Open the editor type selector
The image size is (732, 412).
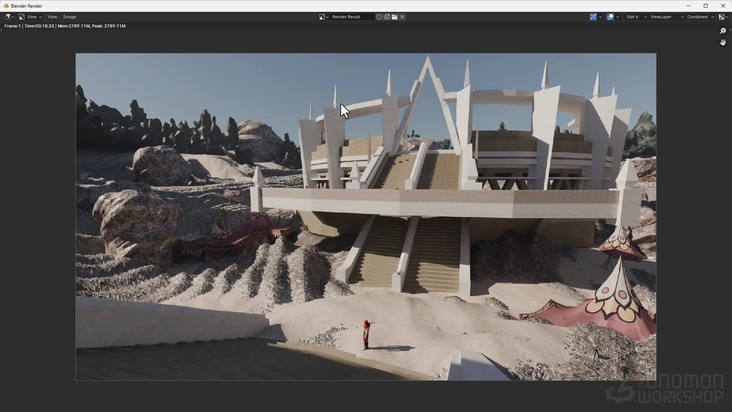click(9, 17)
